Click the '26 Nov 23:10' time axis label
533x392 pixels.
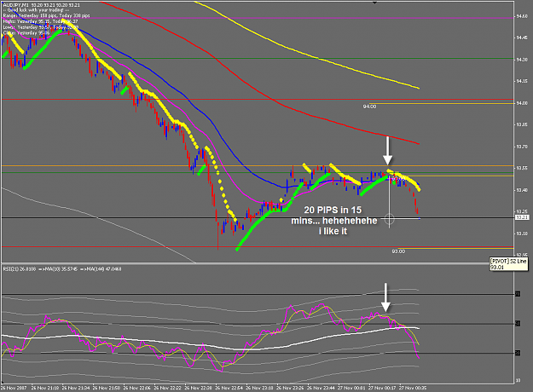259,388
